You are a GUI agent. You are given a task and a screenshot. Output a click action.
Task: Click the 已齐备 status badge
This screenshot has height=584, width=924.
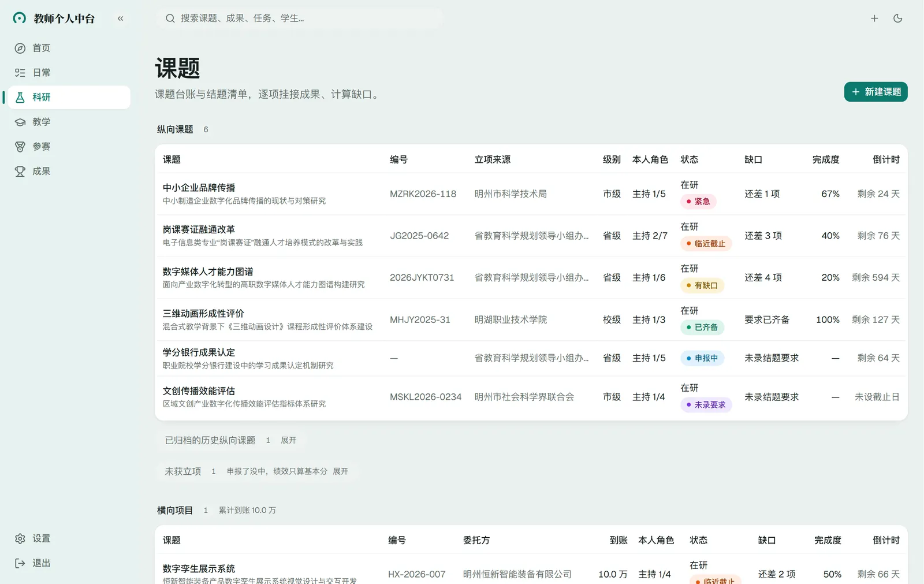[x=702, y=328]
